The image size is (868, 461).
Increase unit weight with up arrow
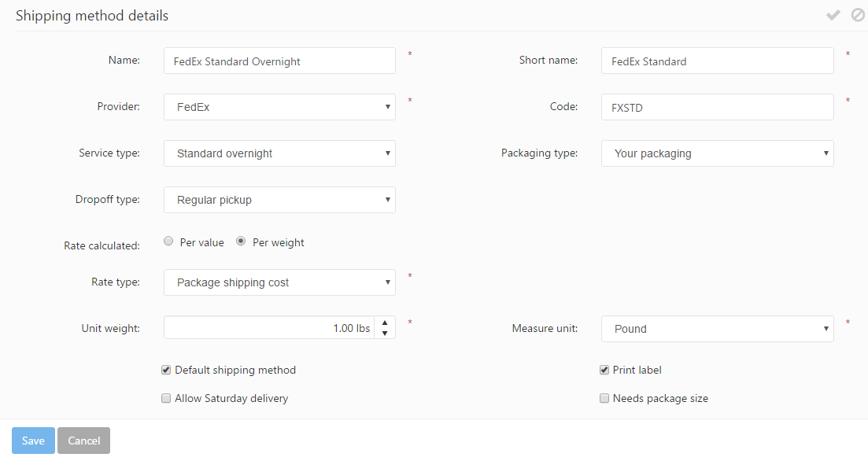click(x=384, y=323)
